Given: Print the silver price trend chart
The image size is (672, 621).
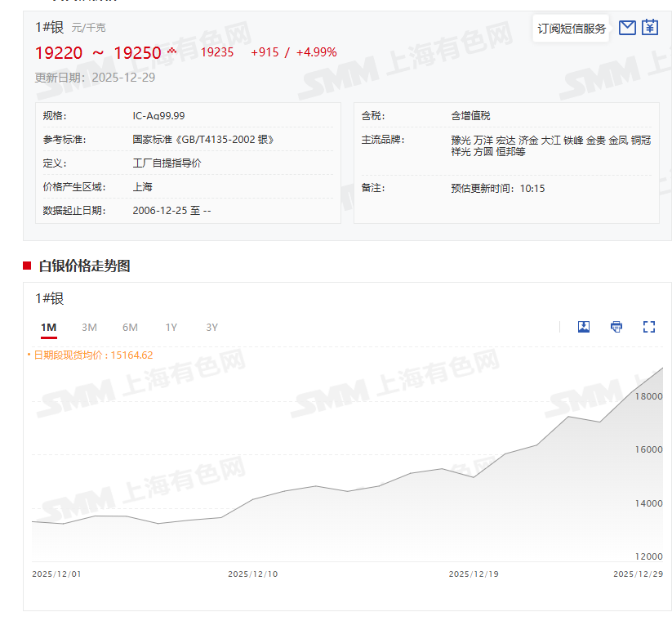Looking at the screenshot, I should [616, 327].
